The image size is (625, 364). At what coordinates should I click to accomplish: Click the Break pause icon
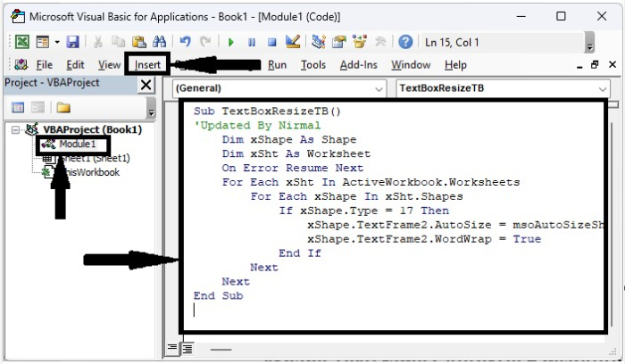click(252, 42)
